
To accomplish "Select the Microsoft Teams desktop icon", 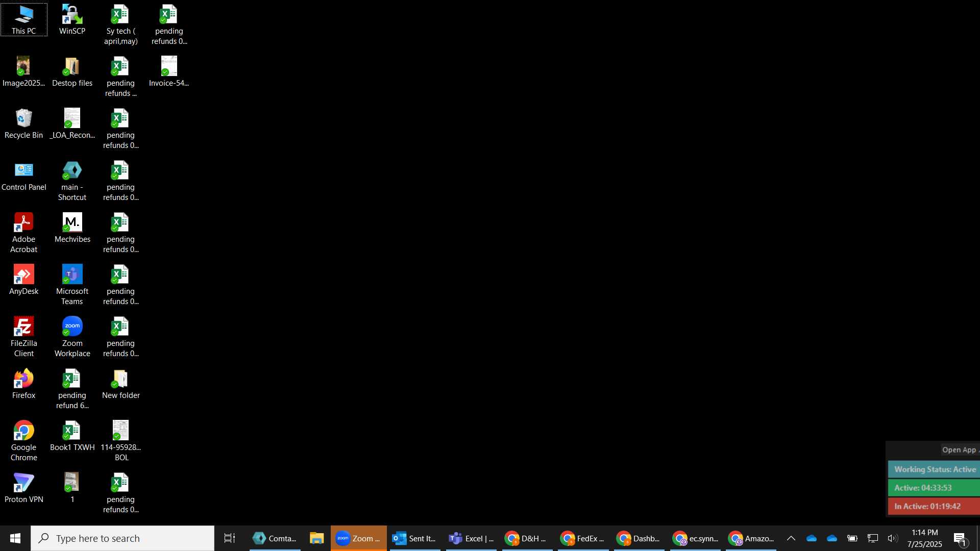I will [x=72, y=285].
